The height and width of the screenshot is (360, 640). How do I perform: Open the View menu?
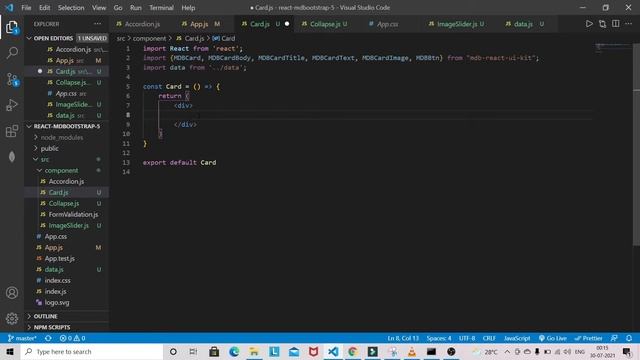[99, 8]
